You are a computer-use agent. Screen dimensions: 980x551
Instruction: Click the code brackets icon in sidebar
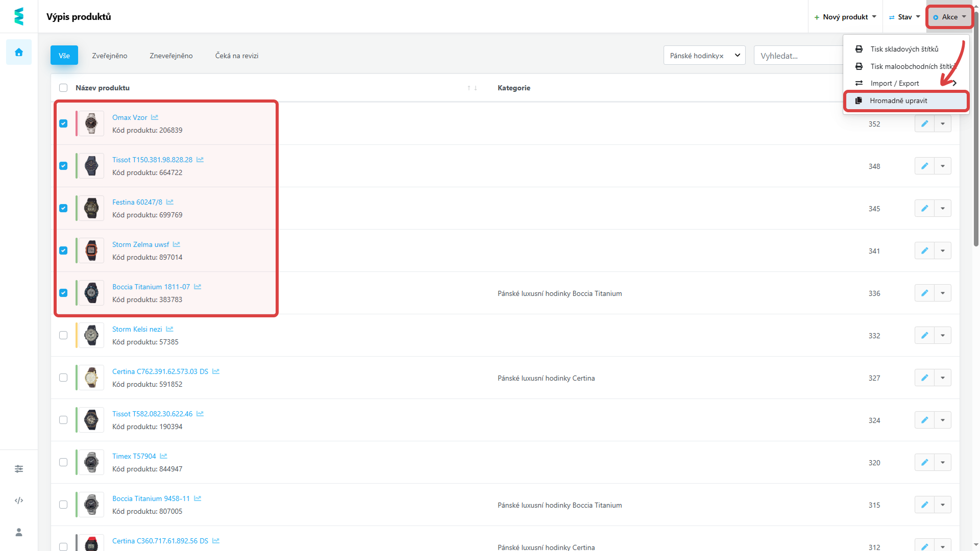(19, 500)
